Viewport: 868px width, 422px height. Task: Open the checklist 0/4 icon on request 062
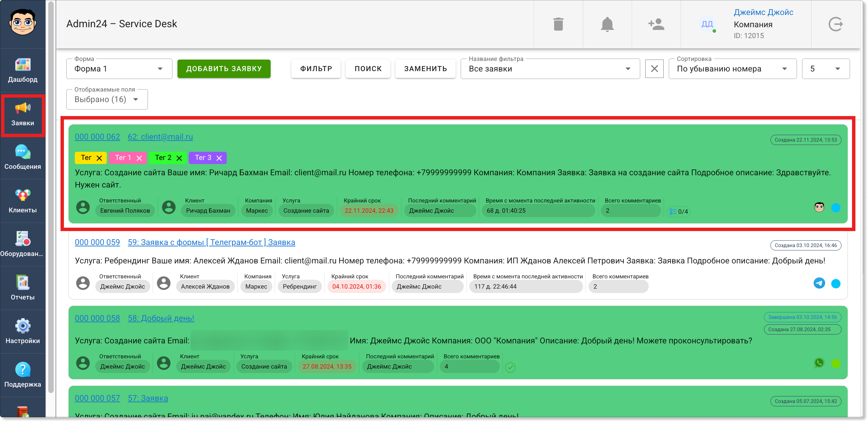(678, 211)
